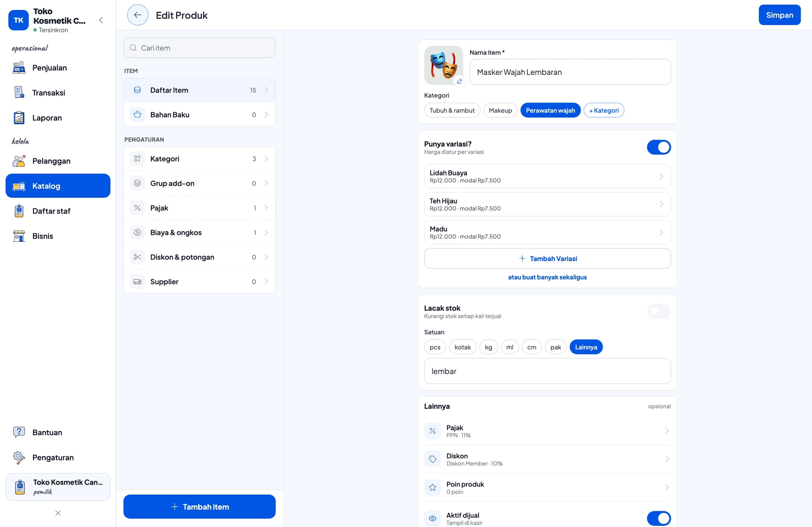Image resolution: width=812 pixels, height=527 pixels.
Task: Open the Diskon Member 10% setting
Action: tap(547, 459)
